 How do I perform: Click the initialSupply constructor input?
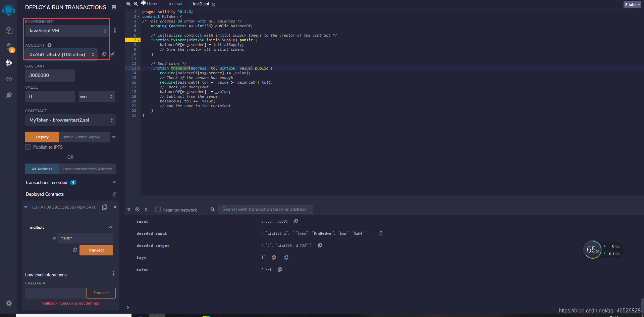click(x=85, y=137)
